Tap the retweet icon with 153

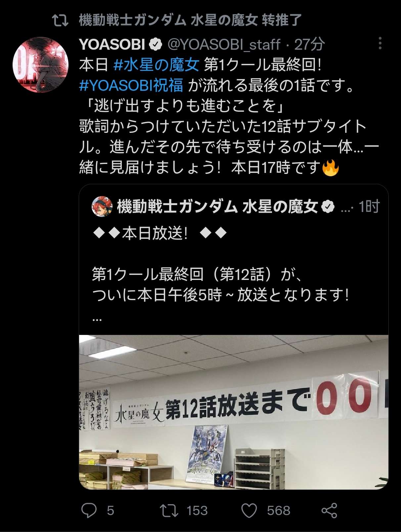(169, 510)
